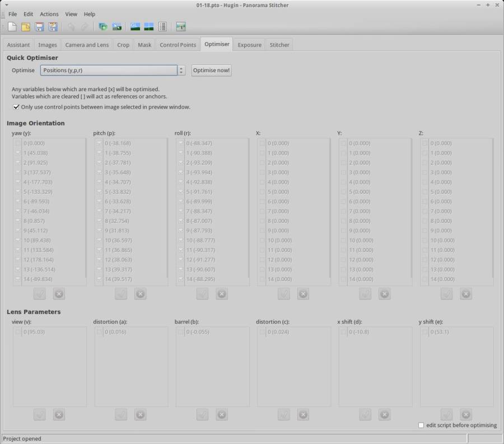Toggle 'Only use control points between image' checkbox
Image resolution: width=504 pixels, height=444 pixels.
(16, 107)
